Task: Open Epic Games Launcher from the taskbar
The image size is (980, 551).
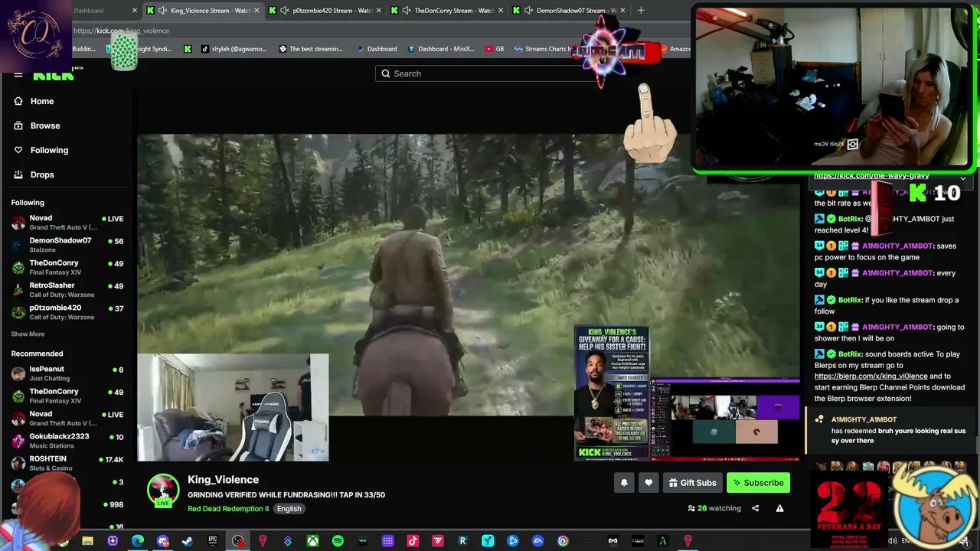Action: 213,542
